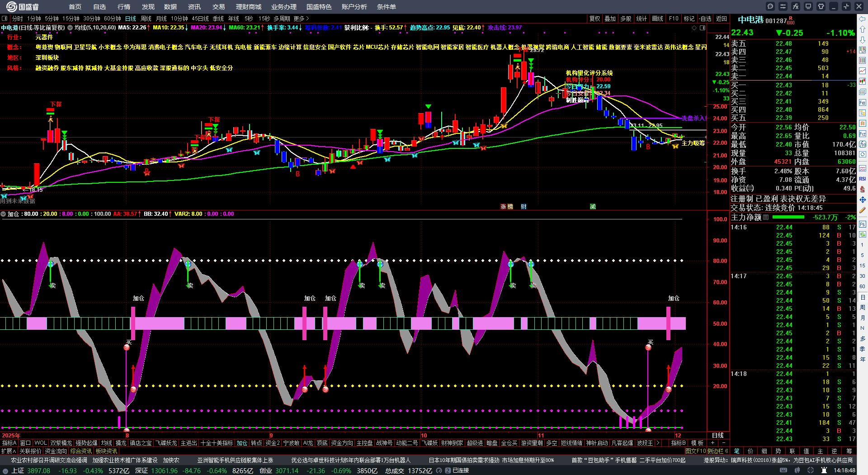This screenshot has height=475, width=868.
Task: Open the settings sliders icon in title bar
Action: (783, 6)
